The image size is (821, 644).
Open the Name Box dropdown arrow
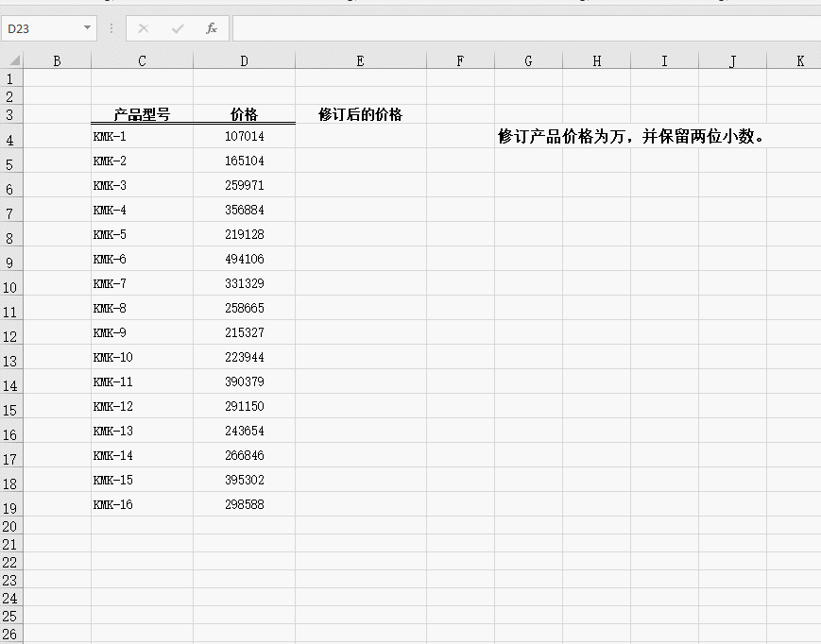[x=87, y=27]
